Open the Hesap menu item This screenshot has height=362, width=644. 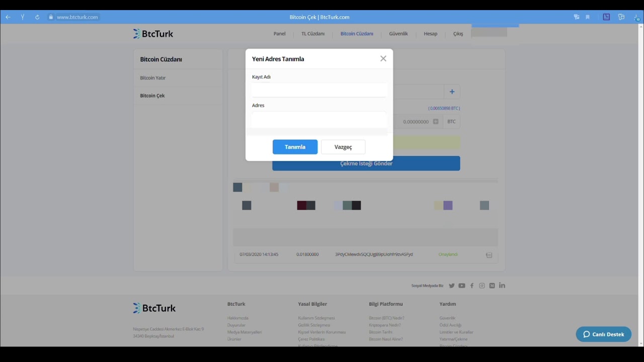click(x=431, y=34)
